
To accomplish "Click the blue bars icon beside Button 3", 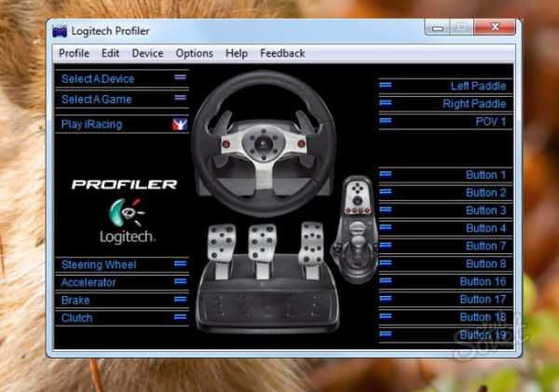I will point(386,210).
